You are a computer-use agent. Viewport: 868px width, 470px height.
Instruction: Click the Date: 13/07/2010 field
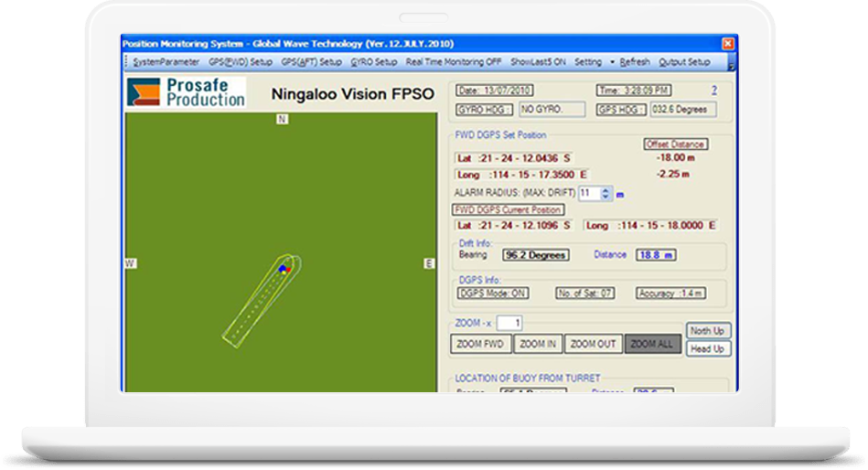pos(495,91)
